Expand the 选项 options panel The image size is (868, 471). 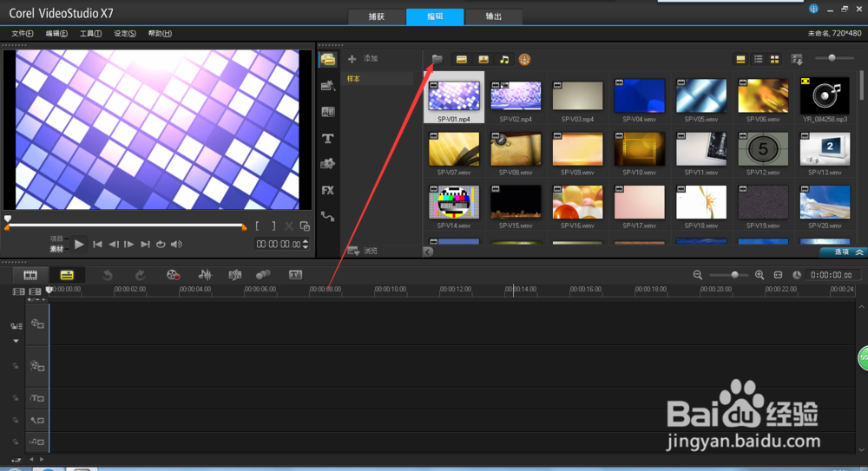pyautogui.click(x=844, y=252)
